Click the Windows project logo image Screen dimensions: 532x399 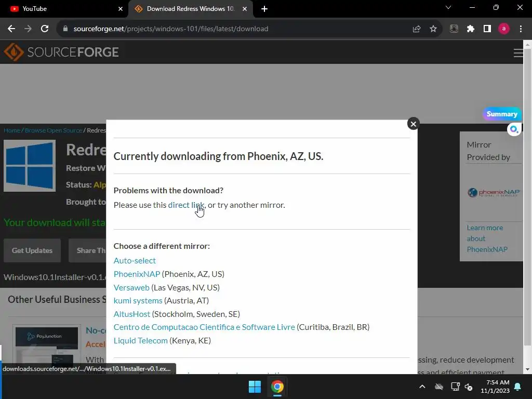[x=30, y=166]
